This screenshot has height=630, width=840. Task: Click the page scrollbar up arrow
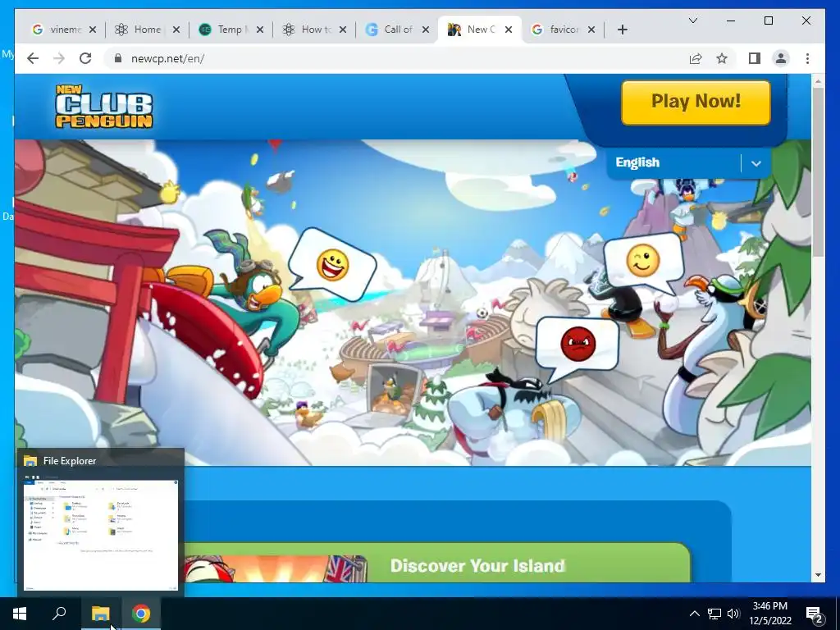click(x=818, y=81)
